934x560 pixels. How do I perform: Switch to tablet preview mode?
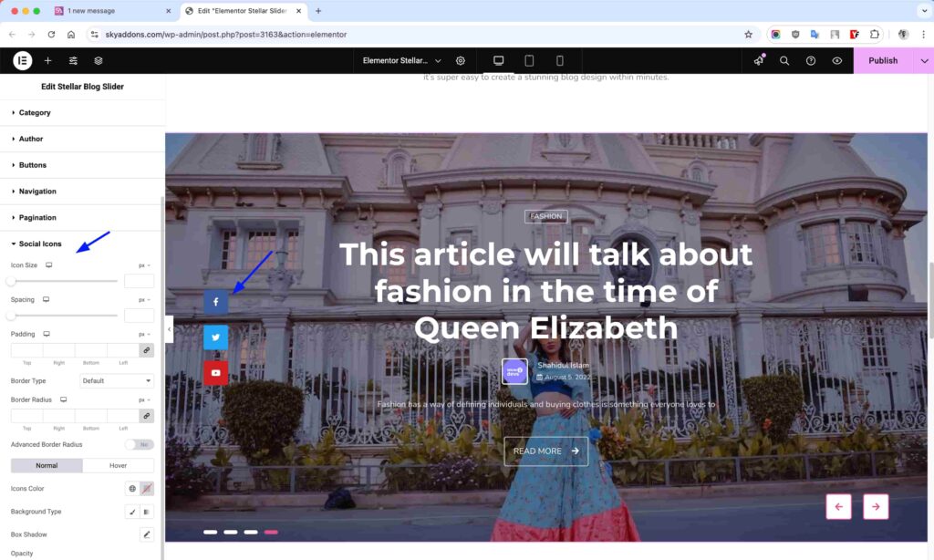click(x=529, y=60)
